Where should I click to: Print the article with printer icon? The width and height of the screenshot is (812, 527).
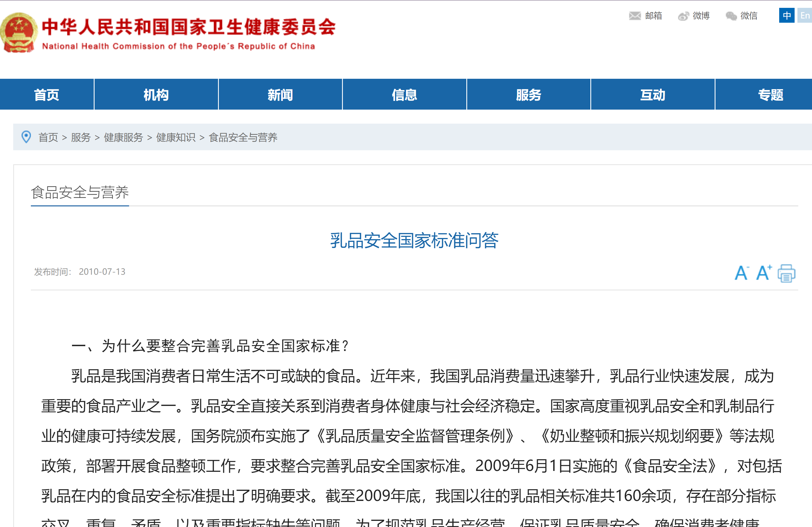(786, 273)
